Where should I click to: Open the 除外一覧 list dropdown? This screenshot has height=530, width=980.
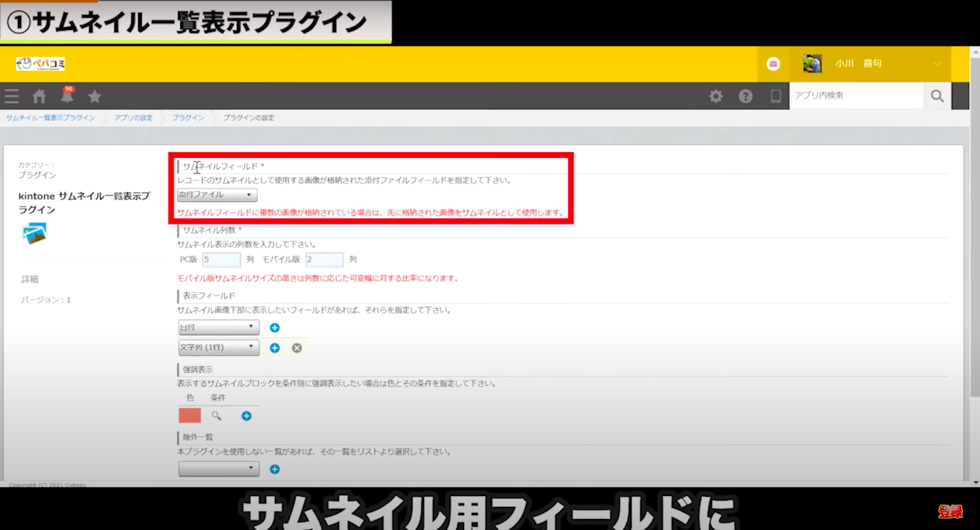pyautogui.click(x=218, y=469)
